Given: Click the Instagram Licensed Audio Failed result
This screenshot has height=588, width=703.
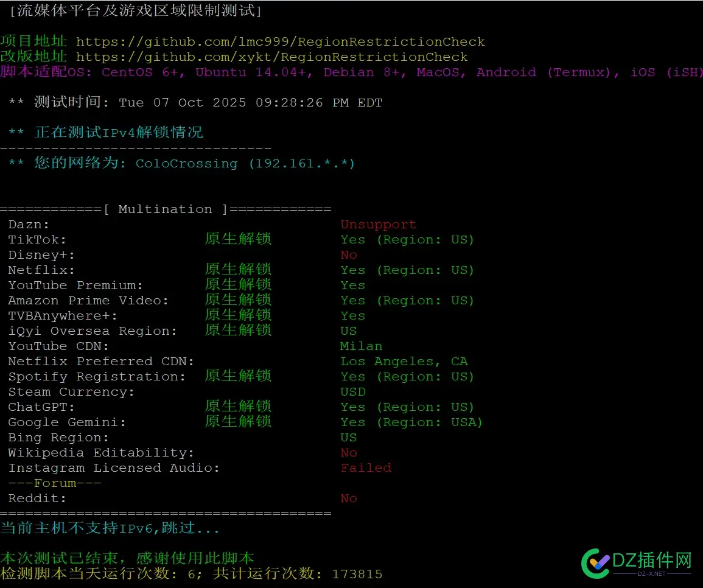Looking at the screenshot, I should (x=366, y=468).
